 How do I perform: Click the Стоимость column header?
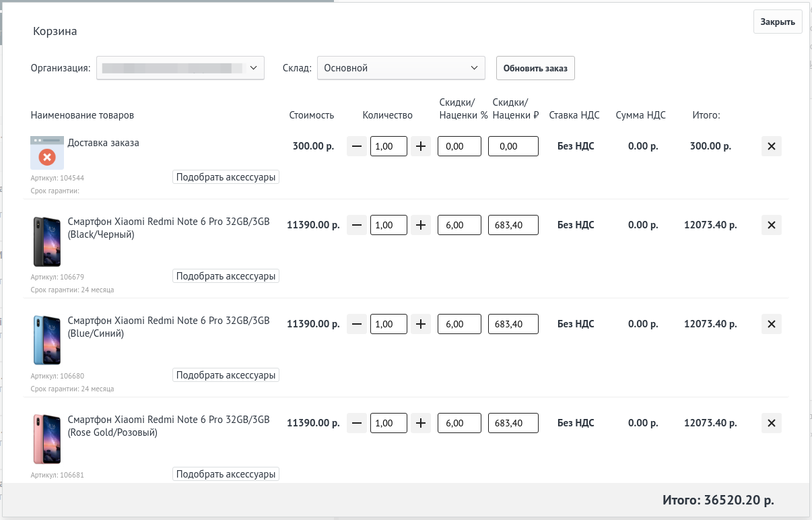(312, 115)
